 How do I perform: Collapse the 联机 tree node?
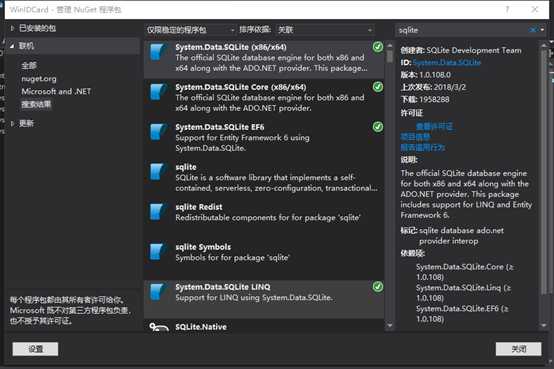(12, 46)
